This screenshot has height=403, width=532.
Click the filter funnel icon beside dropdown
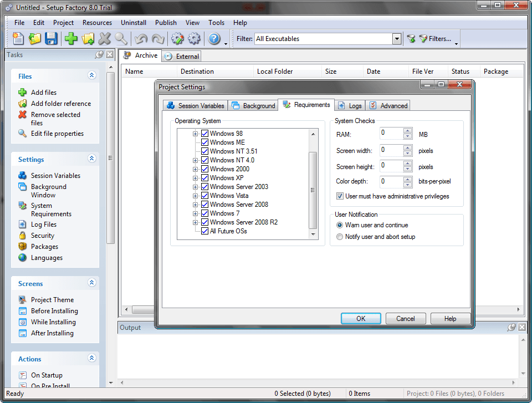pos(411,39)
